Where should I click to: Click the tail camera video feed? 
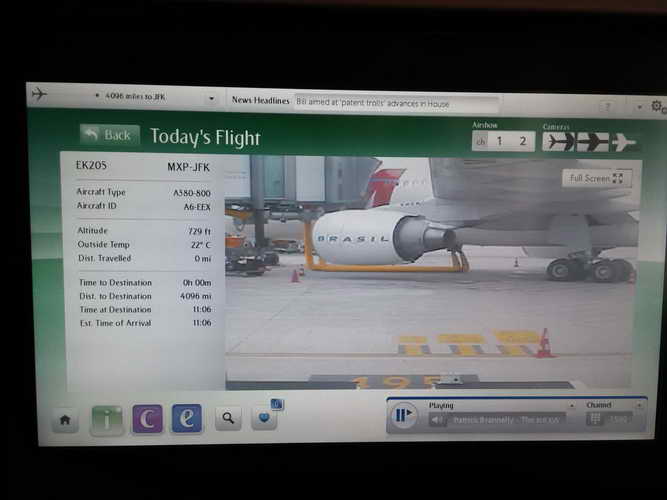(432, 272)
